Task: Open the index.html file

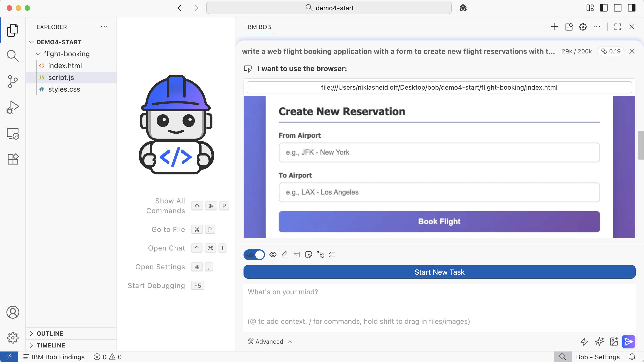Action: (x=65, y=66)
